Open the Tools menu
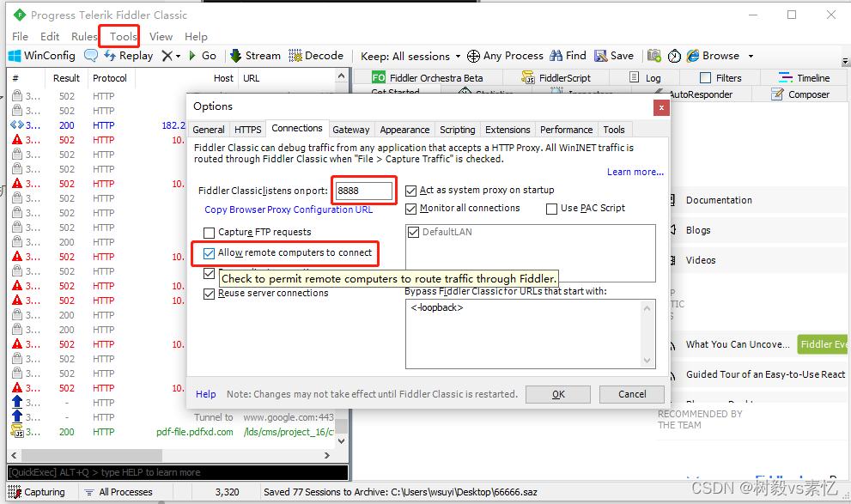Image resolution: width=851 pixels, height=504 pixels. (x=123, y=36)
